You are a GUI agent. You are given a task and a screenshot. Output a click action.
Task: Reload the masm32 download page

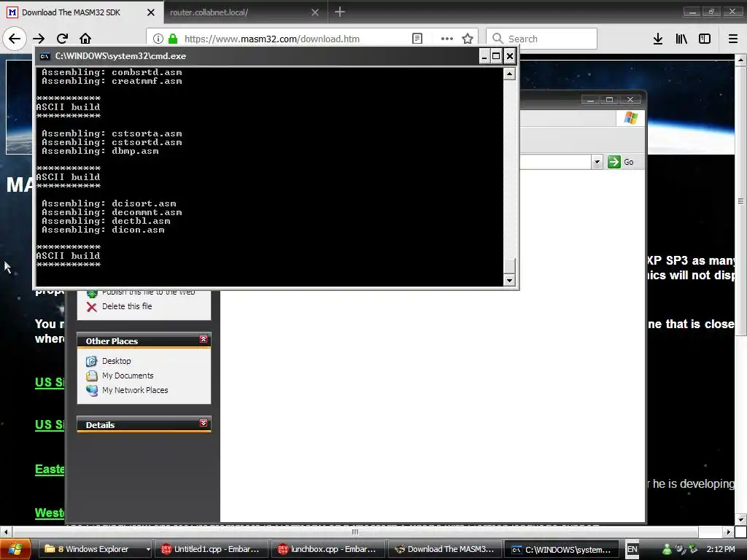click(x=62, y=39)
